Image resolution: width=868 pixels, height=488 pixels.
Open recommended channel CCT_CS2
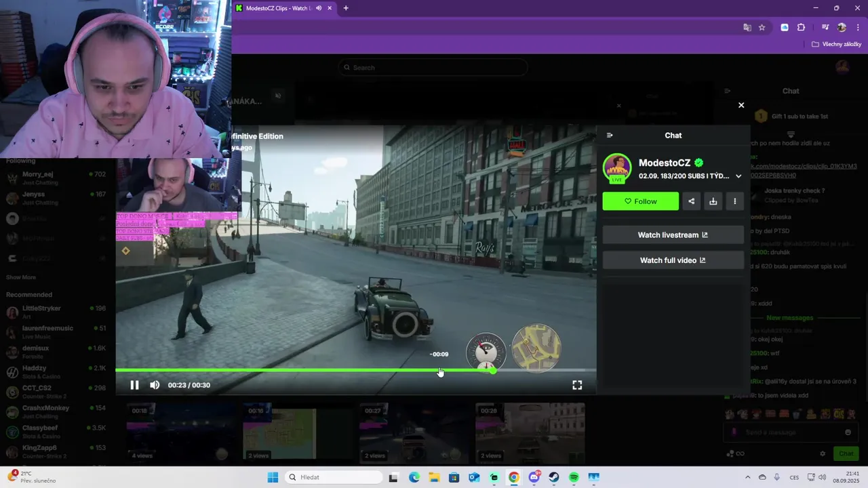point(56,392)
